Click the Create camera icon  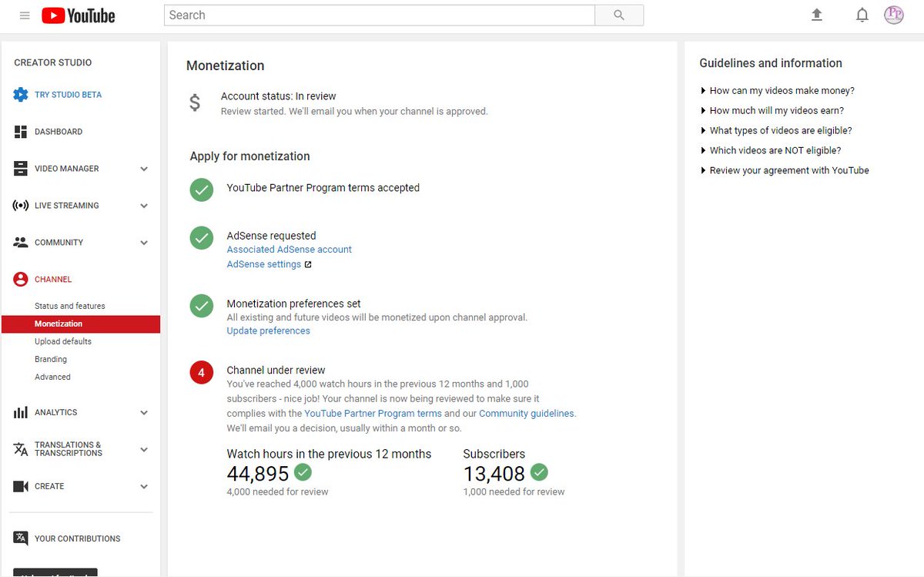[21, 486]
